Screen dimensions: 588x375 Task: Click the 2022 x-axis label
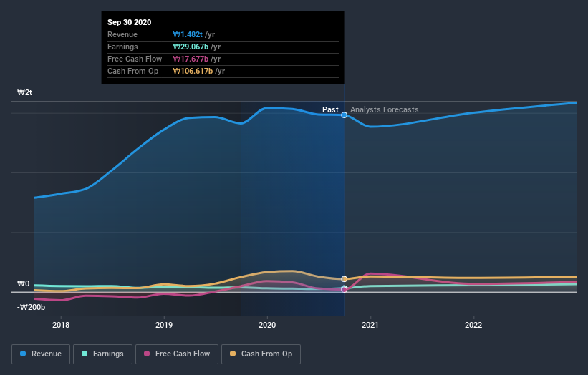tap(473, 325)
